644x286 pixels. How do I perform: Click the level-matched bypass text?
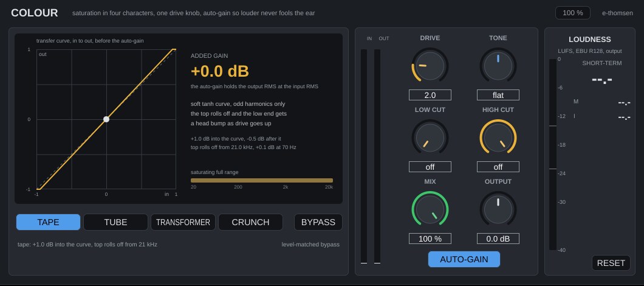point(310,245)
